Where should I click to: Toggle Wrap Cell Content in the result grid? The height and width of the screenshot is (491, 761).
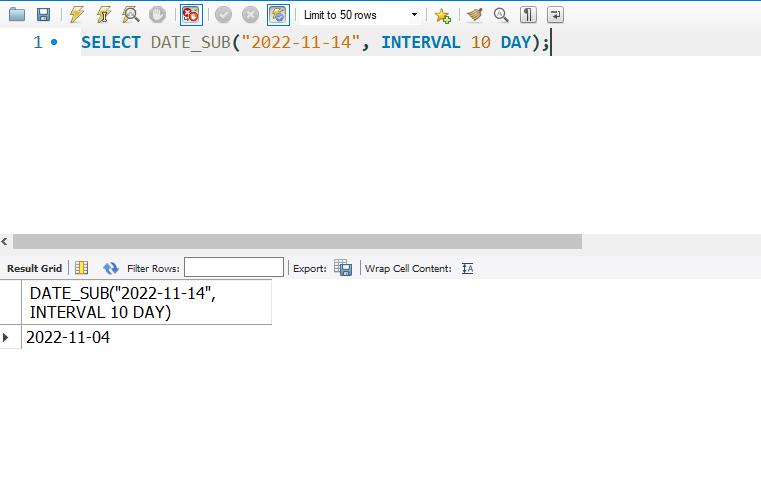467,268
